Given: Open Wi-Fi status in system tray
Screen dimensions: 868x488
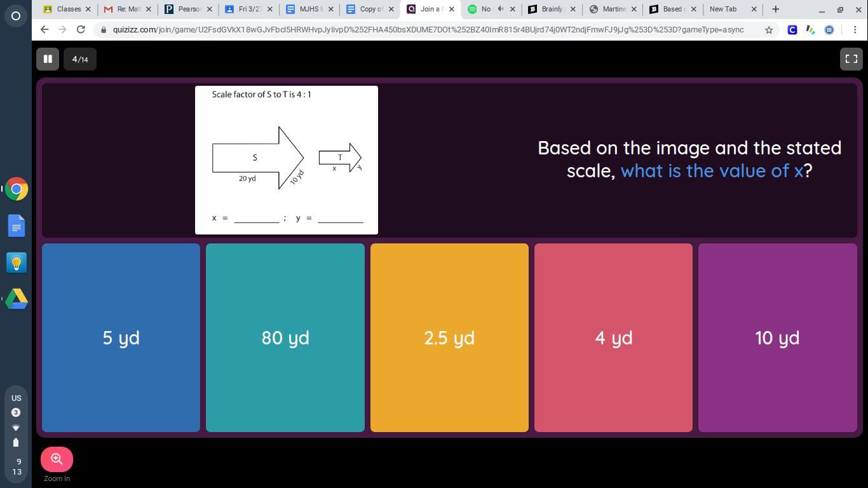Looking at the screenshot, I should click(16, 428).
